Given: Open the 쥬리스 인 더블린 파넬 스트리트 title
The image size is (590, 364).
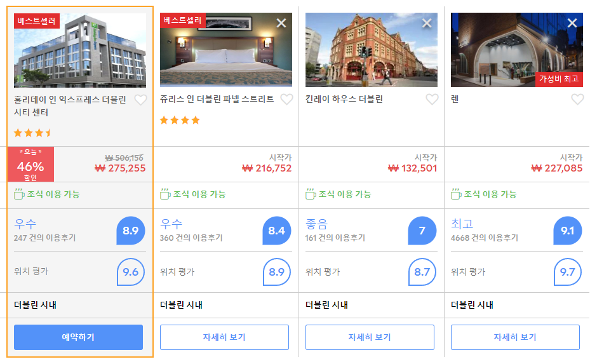Looking at the screenshot, I should 217,99.
